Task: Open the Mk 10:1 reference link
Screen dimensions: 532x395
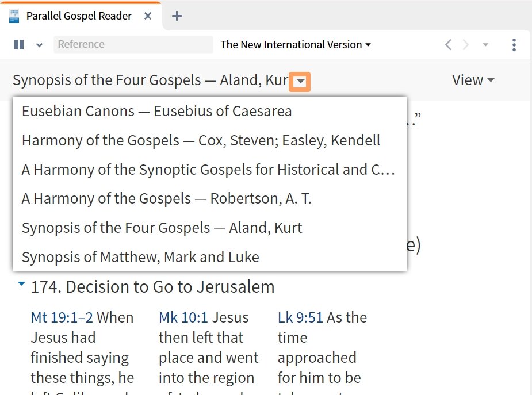Action: (x=183, y=318)
